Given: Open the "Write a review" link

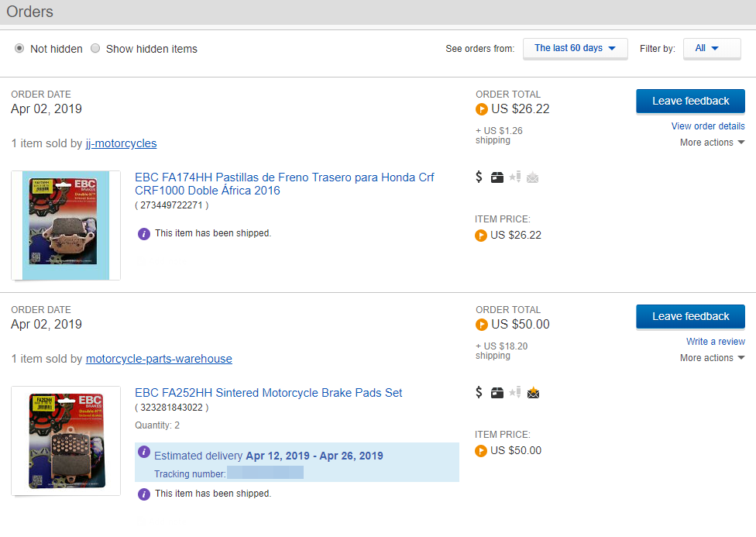Looking at the screenshot, I should [715, 342].
